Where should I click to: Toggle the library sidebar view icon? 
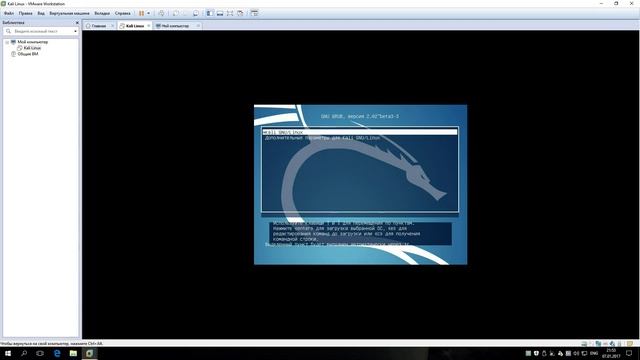(209, 13)
